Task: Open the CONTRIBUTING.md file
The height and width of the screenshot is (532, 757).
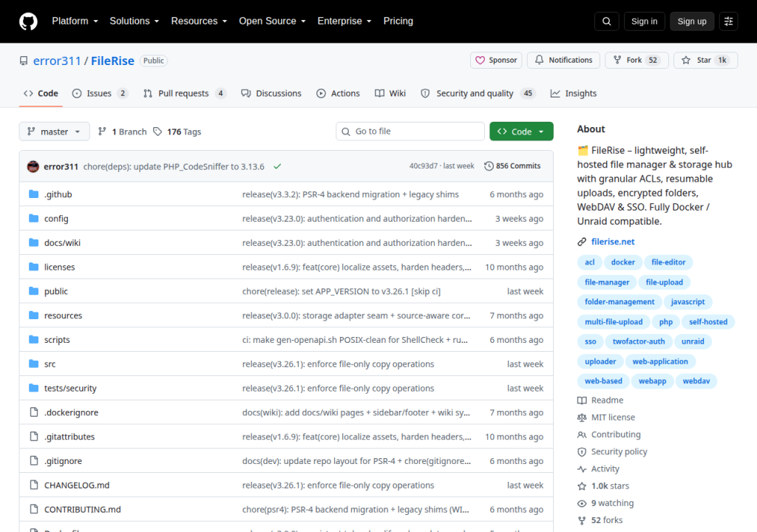Action: [83, 509]
